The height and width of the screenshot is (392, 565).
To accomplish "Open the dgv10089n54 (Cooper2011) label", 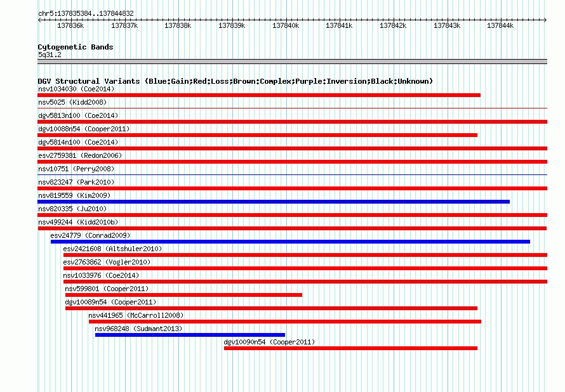I will 110,302.
